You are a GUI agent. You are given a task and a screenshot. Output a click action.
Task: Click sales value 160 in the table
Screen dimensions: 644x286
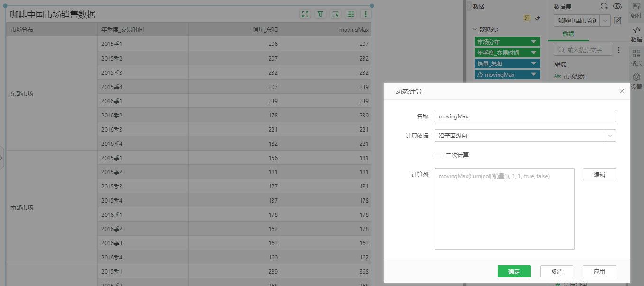click(x=273, y=257)
